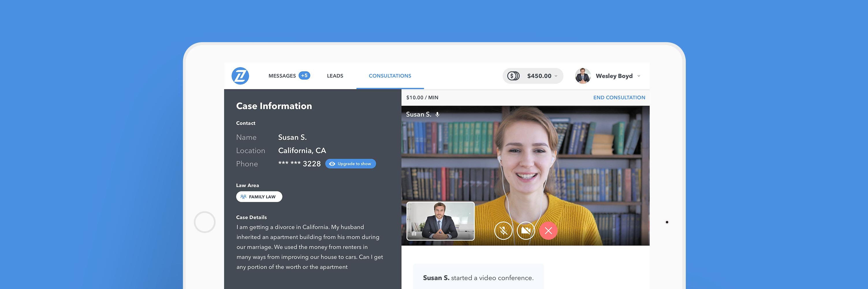Click the Family Law tag
Viewport: 868px width, 289px height.
click(x=259, y=197)
